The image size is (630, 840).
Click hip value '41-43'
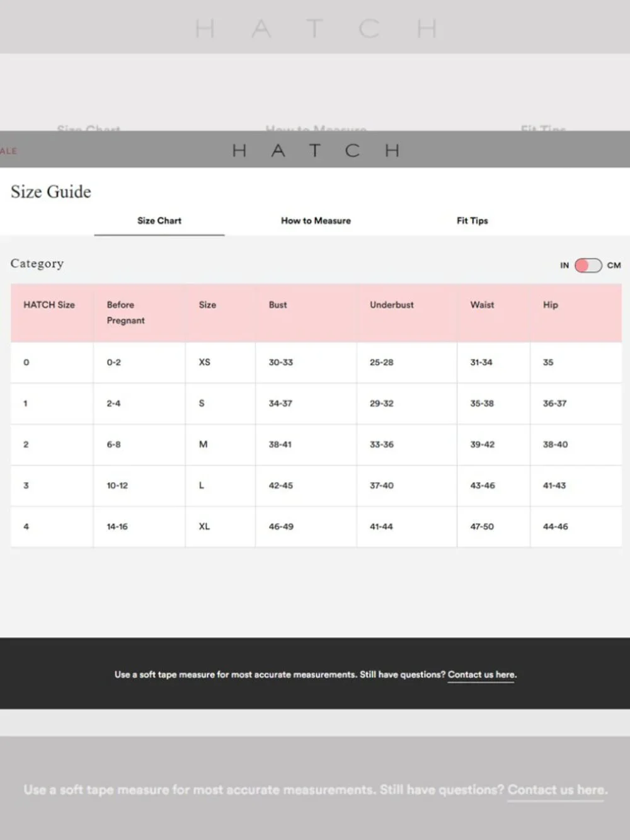tap(554, 485)
